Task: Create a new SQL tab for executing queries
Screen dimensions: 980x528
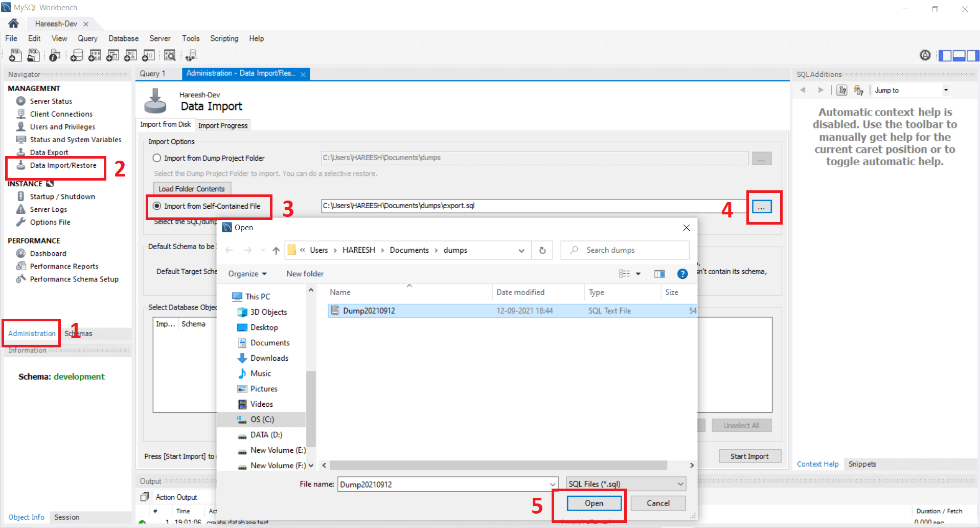Action: pyautogui.click(x=15, y=55)
